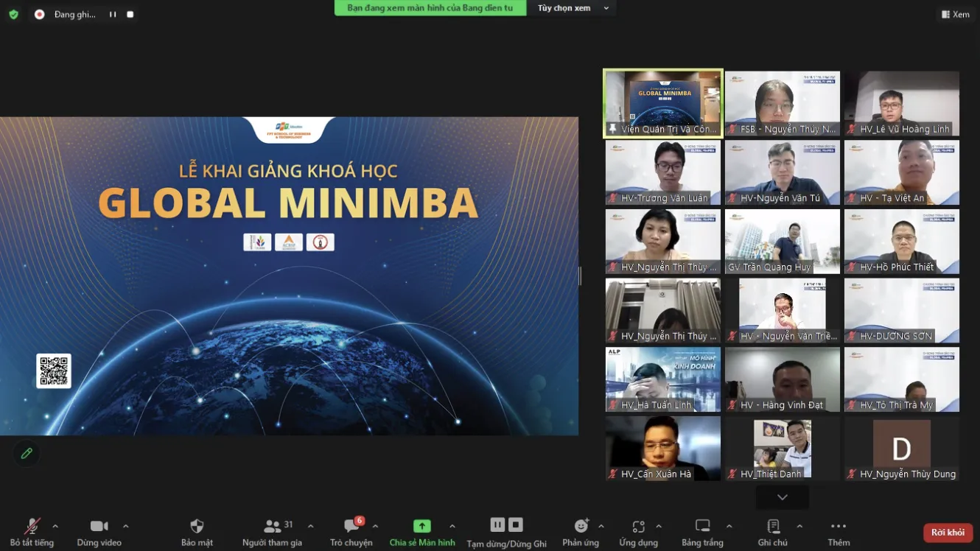The height and width of the screenshot is (551, 980).
Task: Open the Trò chuyện chat icon
Action: [351, 526]
